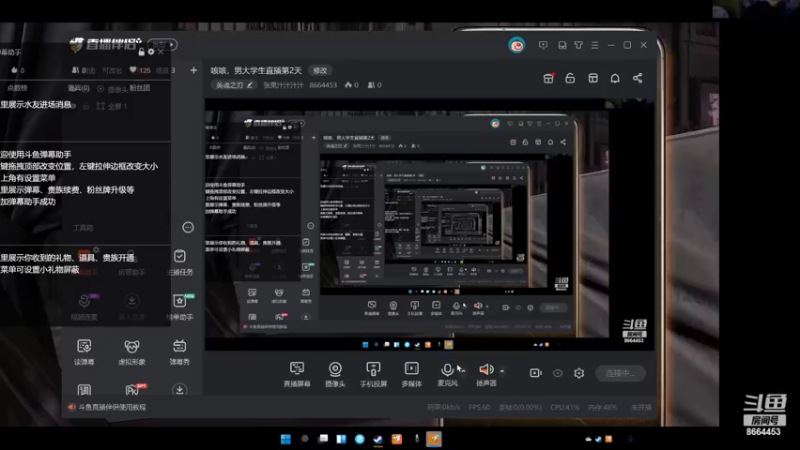Toggle the preview eye icon

558,373
